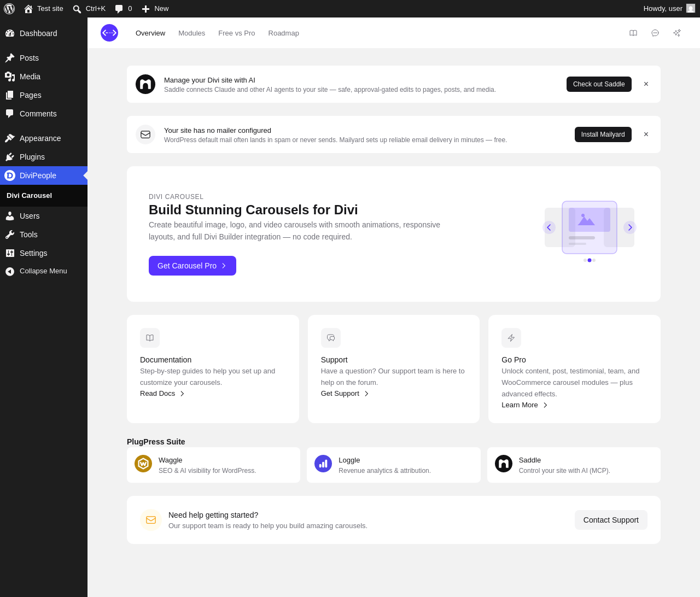Viewport: 700px width, 597px height.
Task: Click the carousel illustration right arrow
Action: 630,227
